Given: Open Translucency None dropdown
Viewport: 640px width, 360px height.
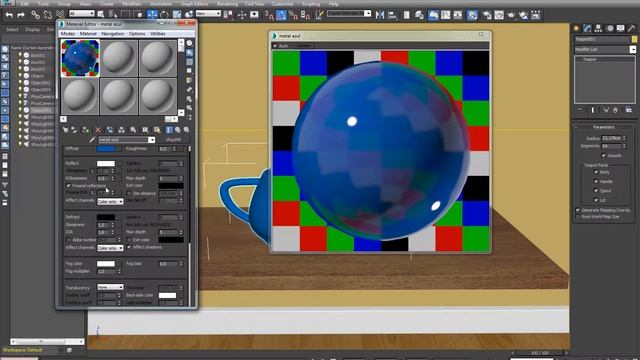Looking at the screenshot, I should (110, 287).
